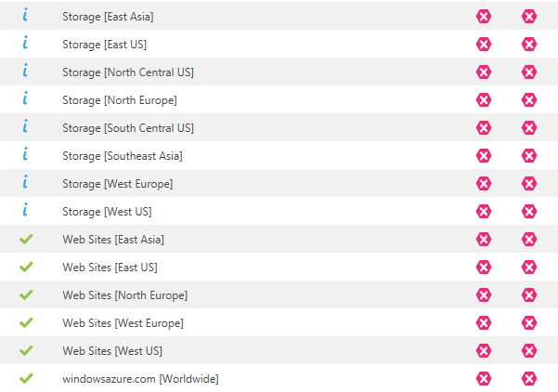Select the Web Sites [East US] entry
558x392 pixels.
point(110,268)
